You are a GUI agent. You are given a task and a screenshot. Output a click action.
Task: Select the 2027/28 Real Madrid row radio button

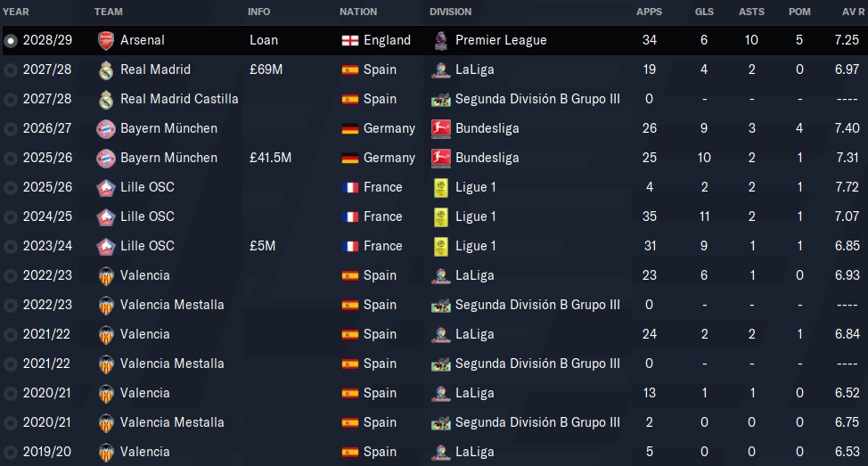pos(11,70)
